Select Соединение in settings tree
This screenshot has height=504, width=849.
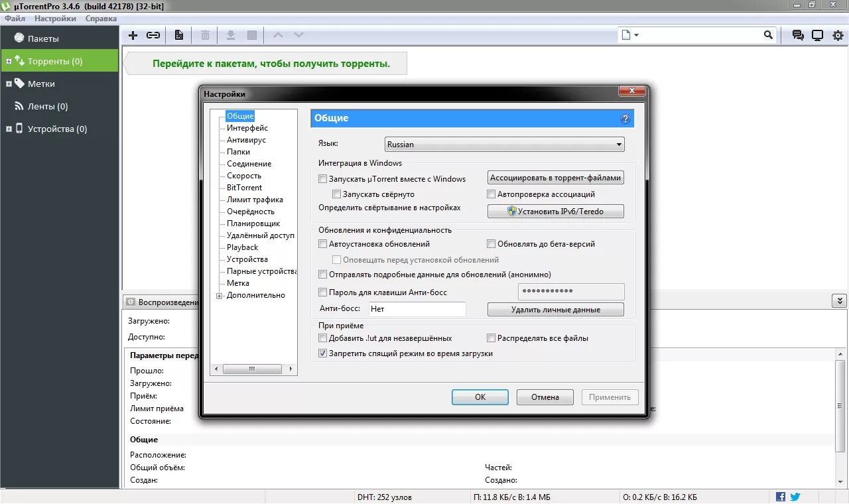point(249,164)
